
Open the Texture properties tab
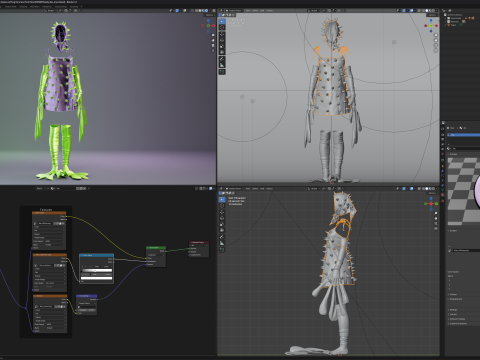point(443,201)
